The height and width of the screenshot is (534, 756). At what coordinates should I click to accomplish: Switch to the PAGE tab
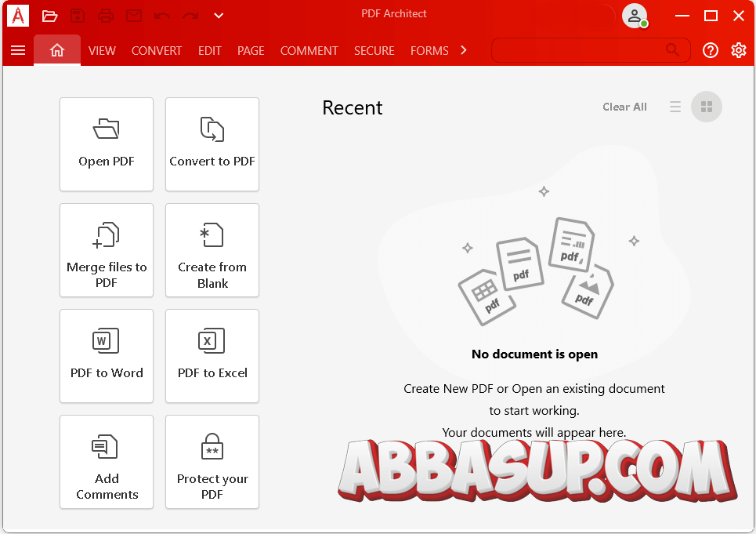[x=251, y=51]
